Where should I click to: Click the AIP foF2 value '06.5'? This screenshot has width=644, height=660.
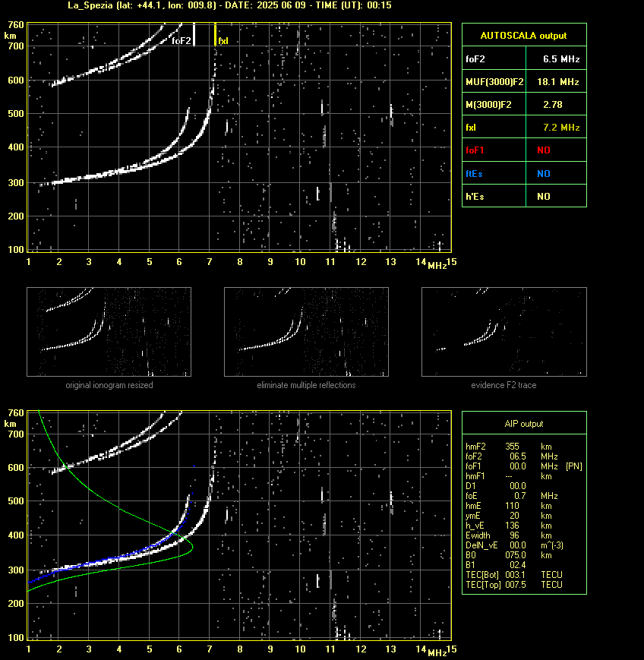click(518, 456)
